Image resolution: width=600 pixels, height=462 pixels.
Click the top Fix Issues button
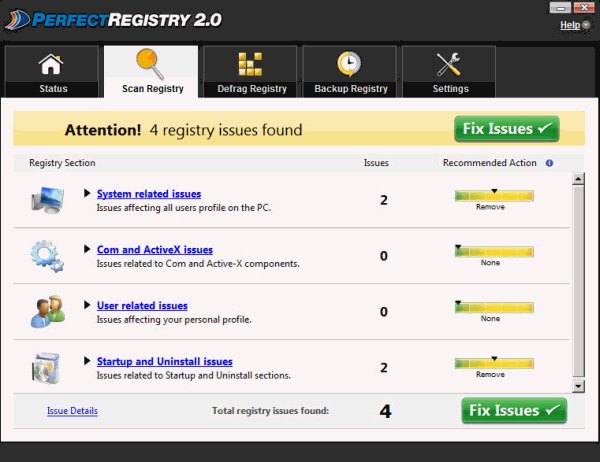pyautogui.click(x=507, y=129)
